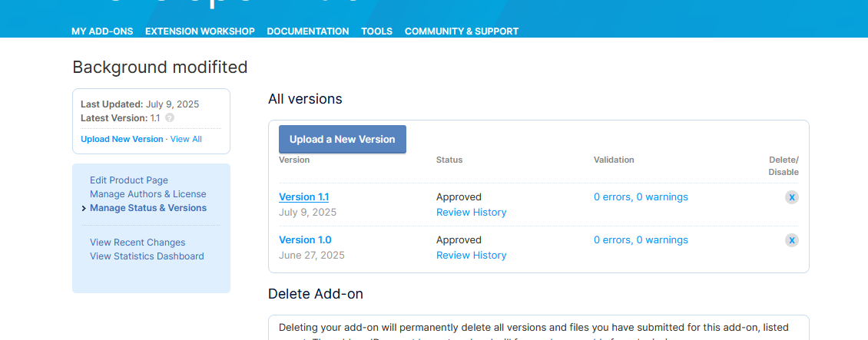Click Approved status of Version 1.0
Viewport: 868px width, 340px height.
(459, 240)
